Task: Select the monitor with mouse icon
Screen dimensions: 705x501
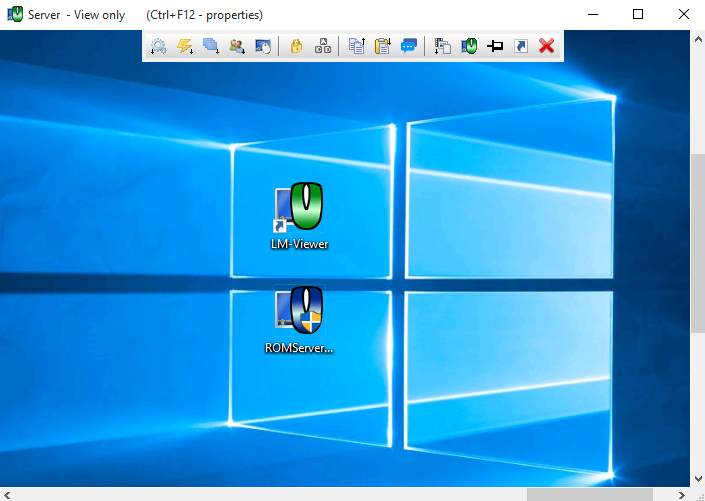Action: click(x=263, y=46)
